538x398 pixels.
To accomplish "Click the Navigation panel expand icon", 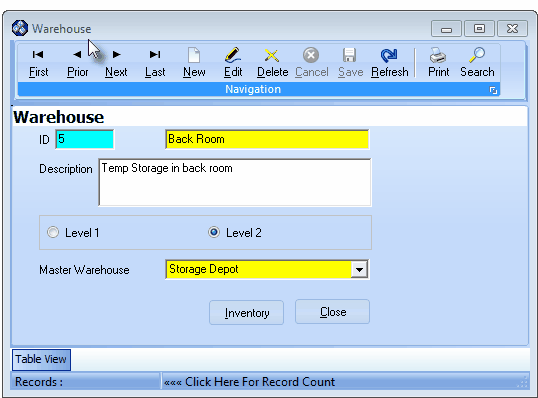I will [493, 90].
